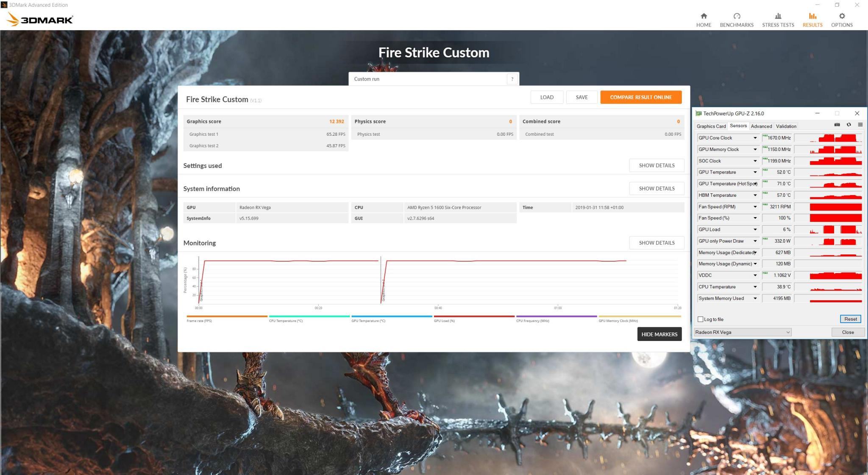Click the GPU Load sensor graph
Screen dimensions: 868x475
(x=828, y=229)
